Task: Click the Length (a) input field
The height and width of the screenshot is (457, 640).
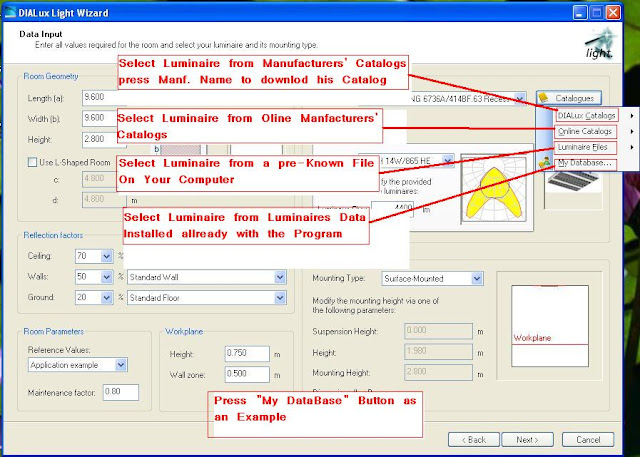Action: (100, 98)
